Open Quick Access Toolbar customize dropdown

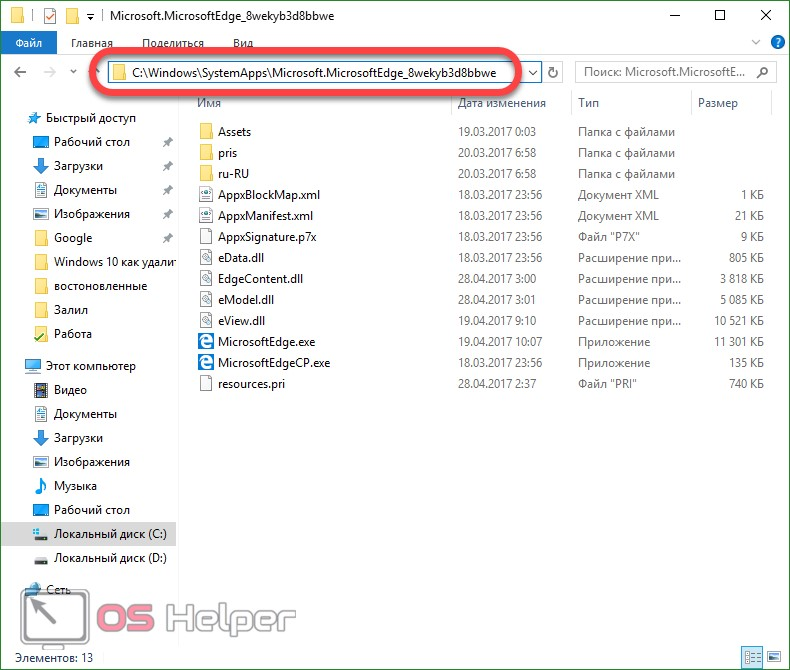90,17
